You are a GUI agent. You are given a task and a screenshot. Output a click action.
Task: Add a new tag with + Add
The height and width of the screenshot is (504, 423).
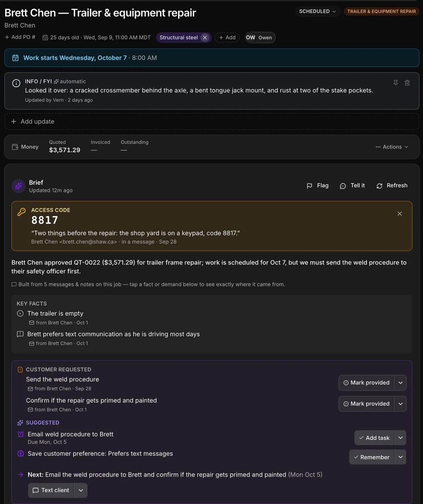(227, 38)
